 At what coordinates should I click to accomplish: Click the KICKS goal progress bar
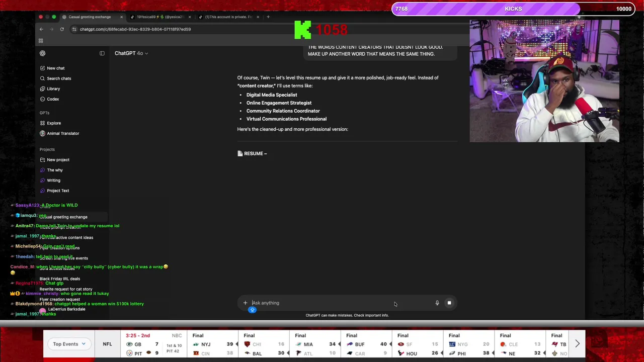point(513,9)
